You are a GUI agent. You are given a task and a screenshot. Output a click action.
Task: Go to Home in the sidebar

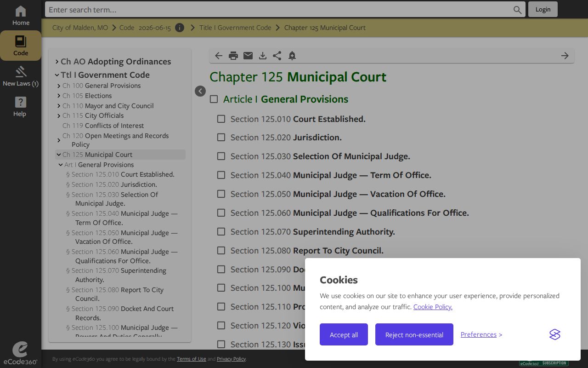21,16
